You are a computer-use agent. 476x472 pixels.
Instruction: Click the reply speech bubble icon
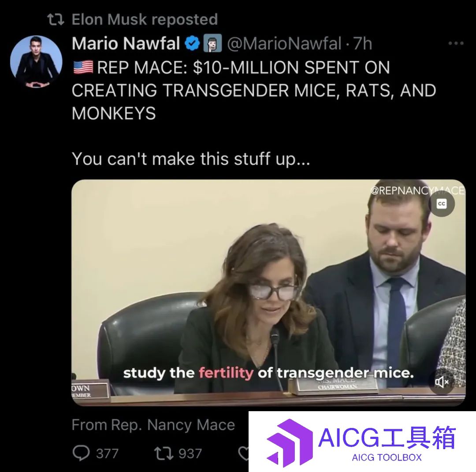tap(81, 453)
